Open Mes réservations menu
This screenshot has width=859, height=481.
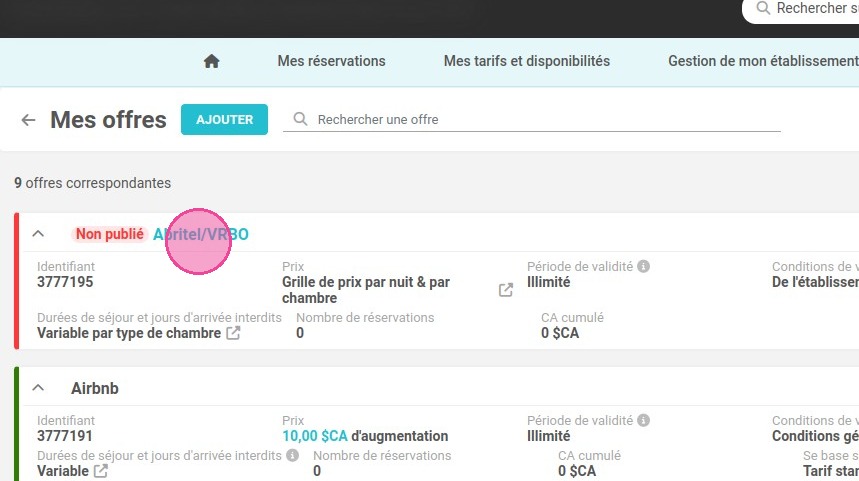coord(331,61)
